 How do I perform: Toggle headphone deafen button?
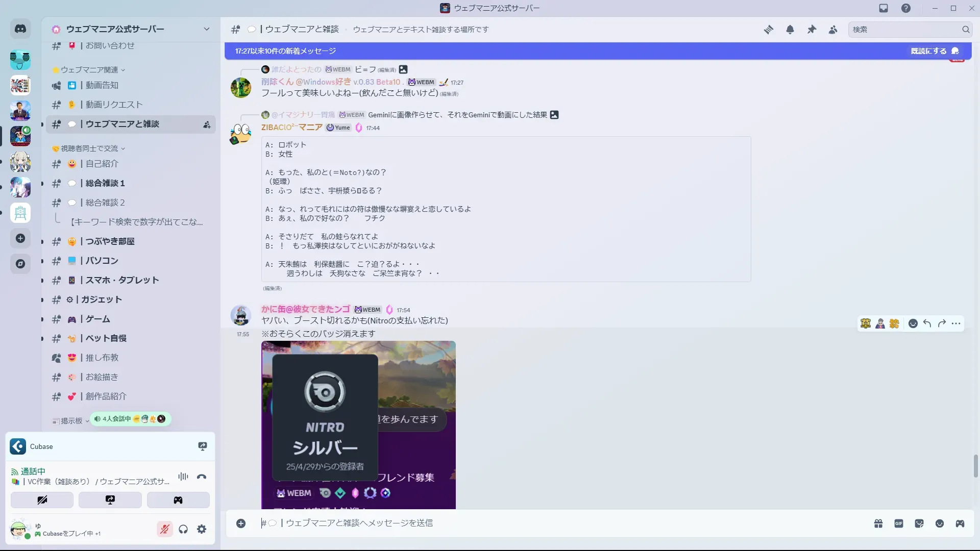[183, 529]
